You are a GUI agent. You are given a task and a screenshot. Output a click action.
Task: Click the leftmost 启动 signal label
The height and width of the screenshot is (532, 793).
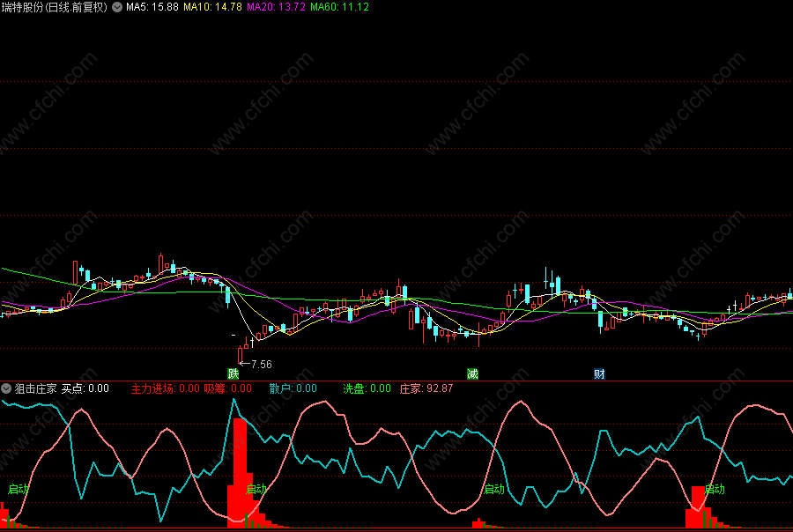(19, 489)
